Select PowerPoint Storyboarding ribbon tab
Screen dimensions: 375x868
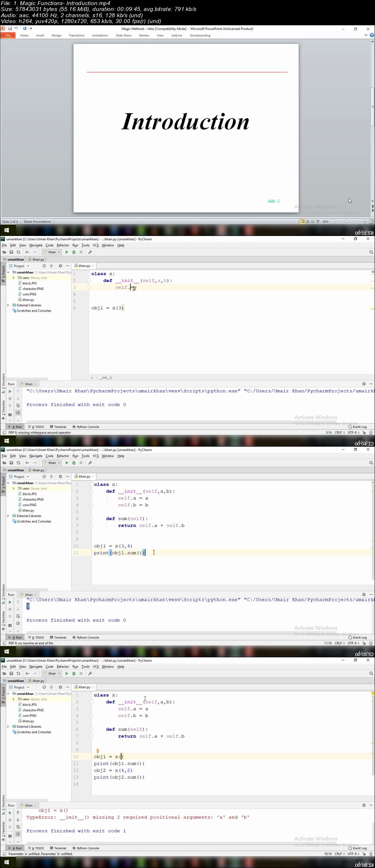(x=200, y=36)
